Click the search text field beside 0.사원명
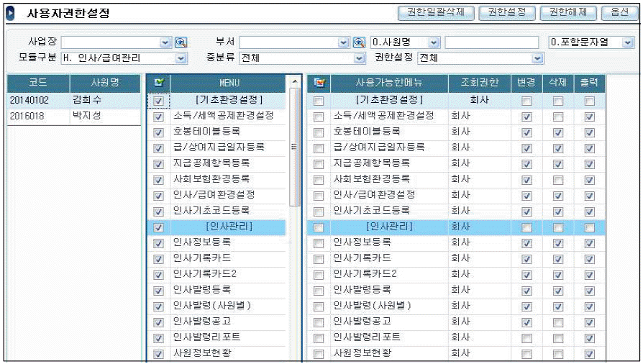643x364 pixels. click(491, 43)
